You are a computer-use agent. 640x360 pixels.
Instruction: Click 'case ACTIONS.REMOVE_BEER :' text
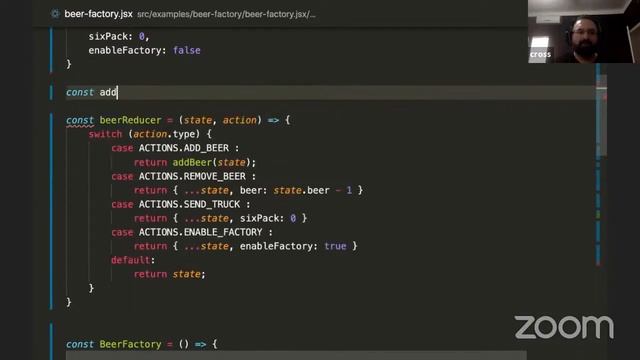point(184,176)
